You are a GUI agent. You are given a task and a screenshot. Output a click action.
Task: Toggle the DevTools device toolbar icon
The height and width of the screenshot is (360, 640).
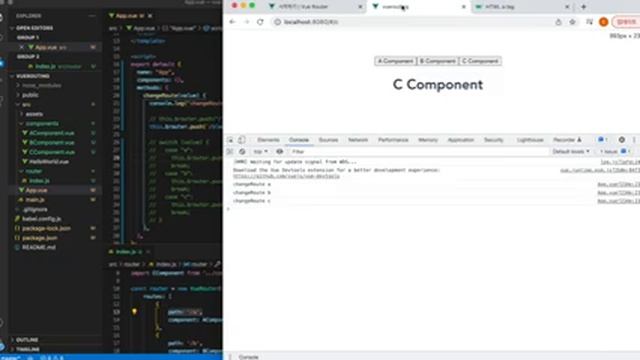242,140
